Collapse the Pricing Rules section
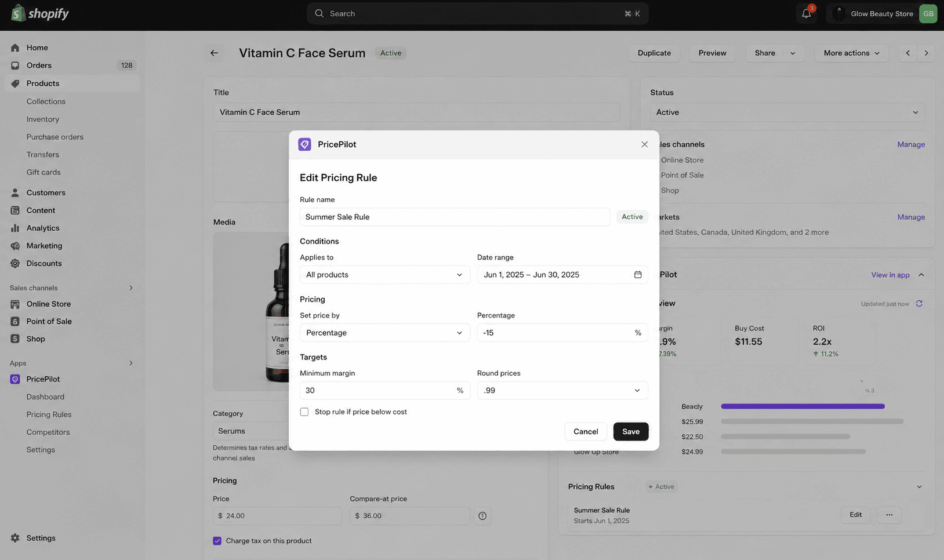 (919, 487)
